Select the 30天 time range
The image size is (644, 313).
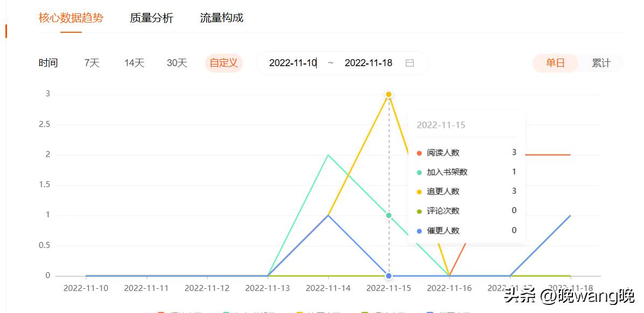tap(175, 62)
